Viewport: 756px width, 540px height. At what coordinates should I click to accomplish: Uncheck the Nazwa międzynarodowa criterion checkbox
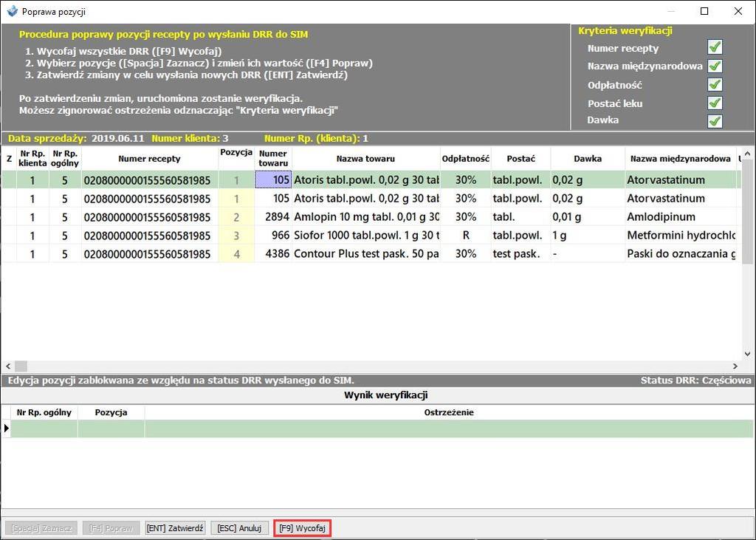pos(715,66)
